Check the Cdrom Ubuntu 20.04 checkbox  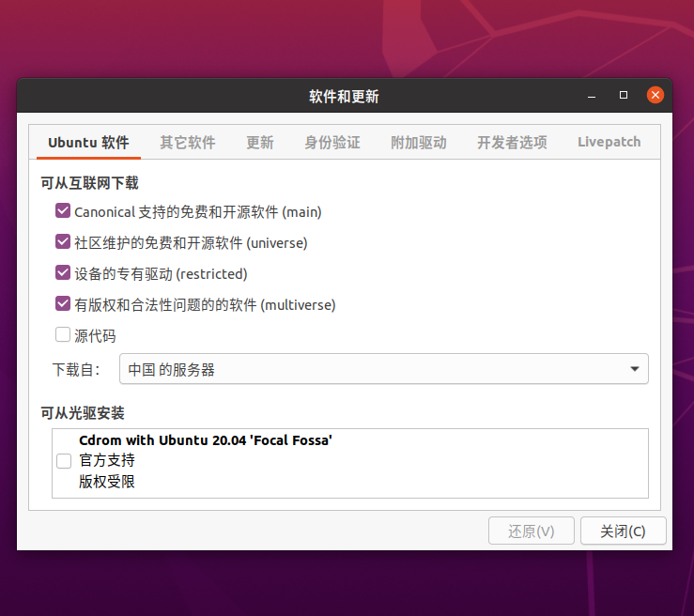[64, 461]
